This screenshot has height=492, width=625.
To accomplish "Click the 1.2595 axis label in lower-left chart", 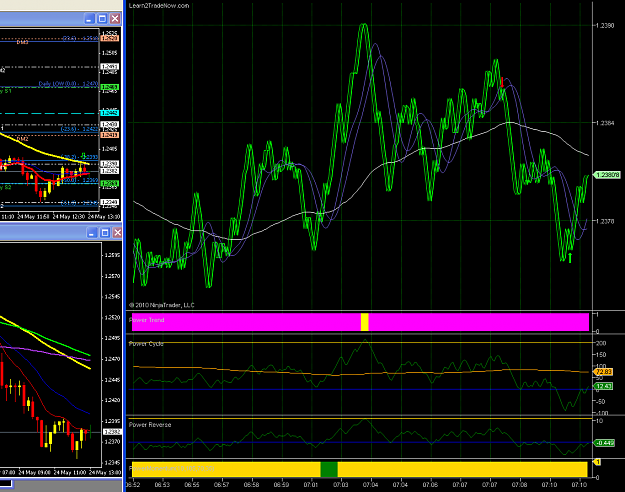I will tap(113, 255).
